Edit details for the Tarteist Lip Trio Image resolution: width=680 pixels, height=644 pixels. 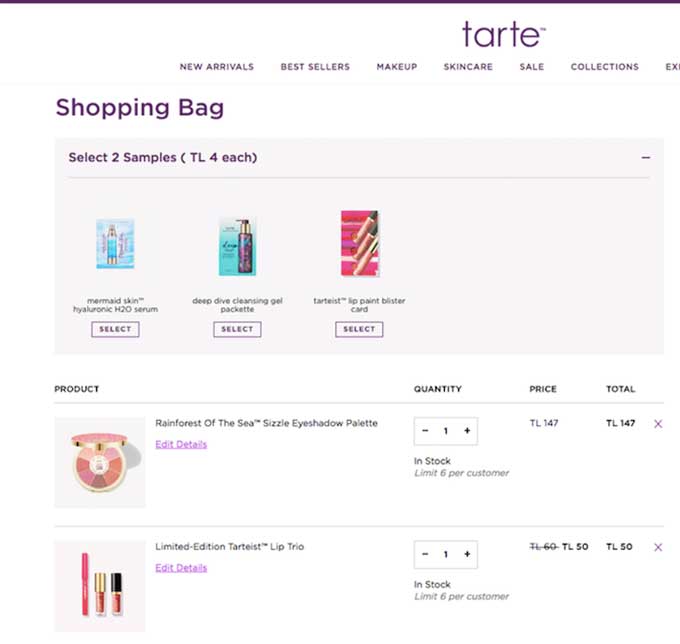pos(181,568)
